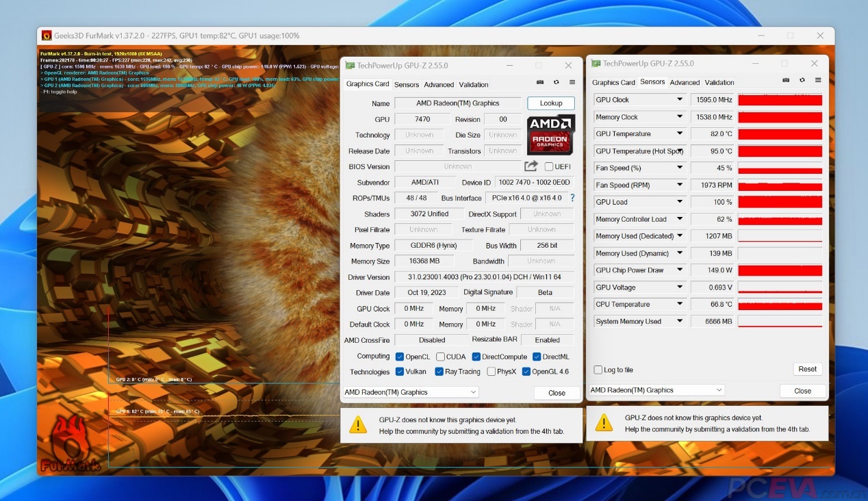Viewport: 868px width, 501px height.
Task: Click the Driver Version field value
Action: [x=485, y=277]
